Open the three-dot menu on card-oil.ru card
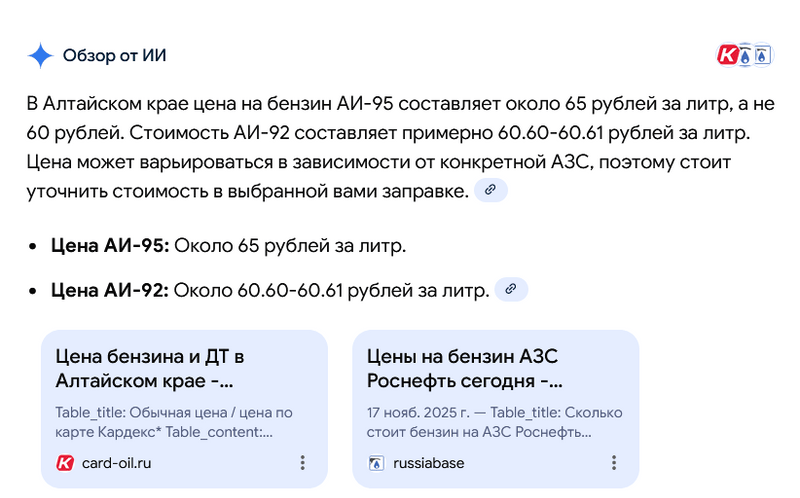The height and width of the screenshot is (498, 800). pos(302,463)
